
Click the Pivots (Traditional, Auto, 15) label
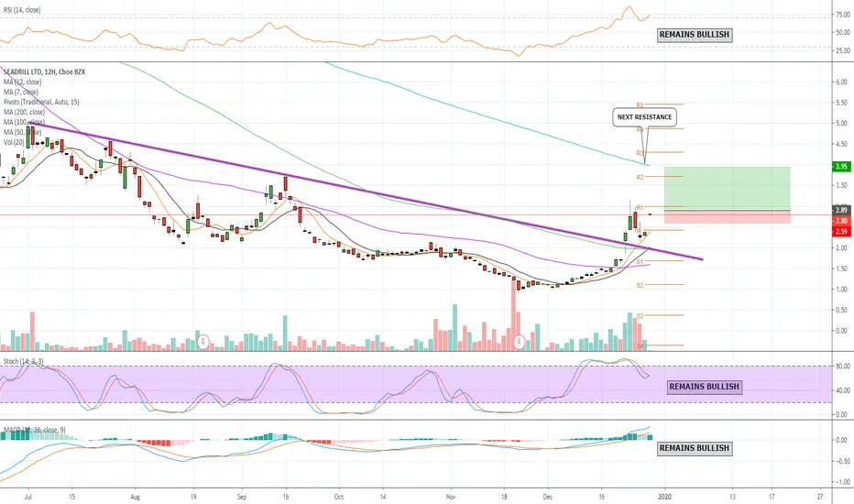pyautogui.click(x=41, y=102)
